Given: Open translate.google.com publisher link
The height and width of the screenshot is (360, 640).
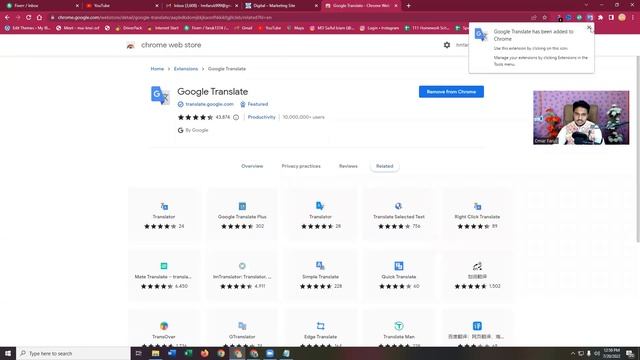Looking at the screenshot, I should coord(209,104).
